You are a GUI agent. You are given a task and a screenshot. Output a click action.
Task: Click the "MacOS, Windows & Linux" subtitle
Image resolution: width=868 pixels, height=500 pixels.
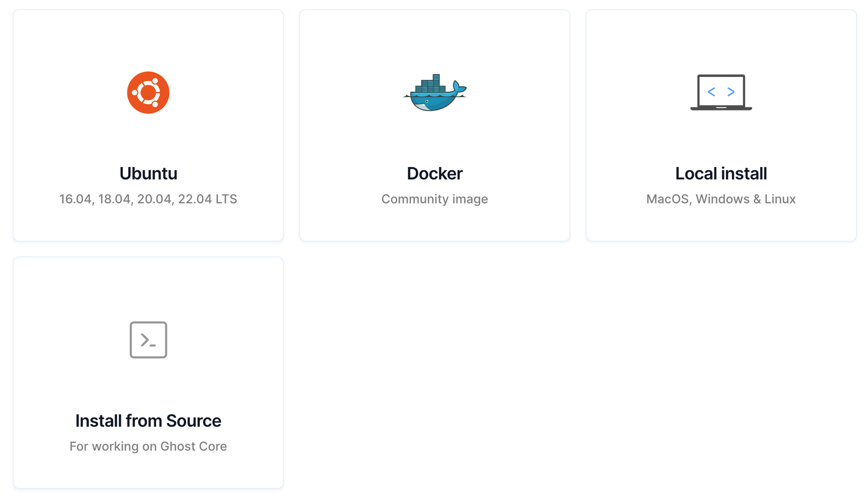pos(721,199)
